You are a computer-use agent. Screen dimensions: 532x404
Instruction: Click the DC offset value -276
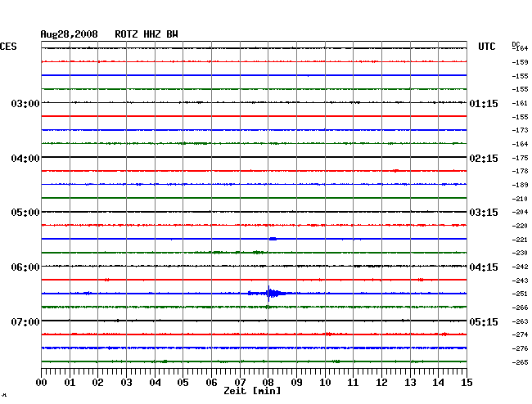(520, 348)
